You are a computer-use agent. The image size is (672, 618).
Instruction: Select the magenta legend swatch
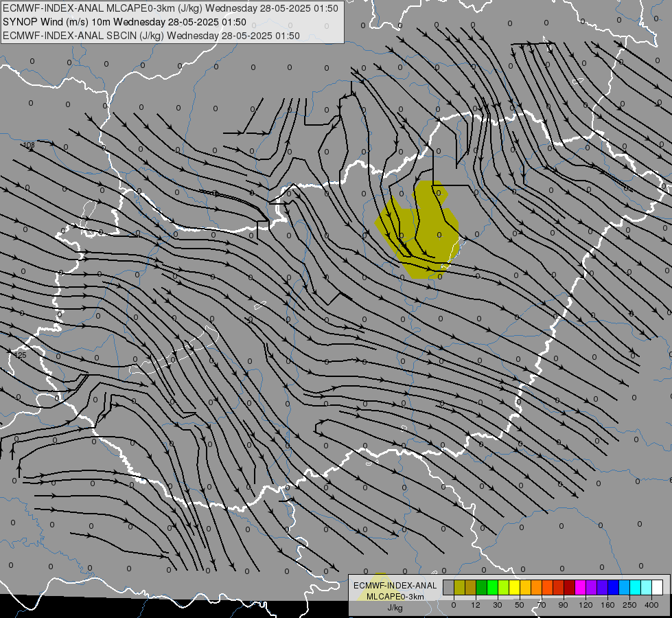580,587
